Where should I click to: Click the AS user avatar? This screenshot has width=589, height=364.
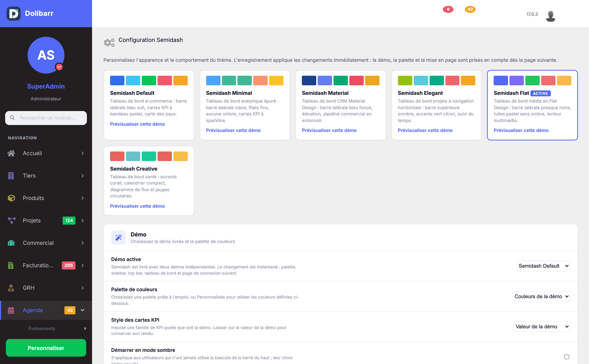click(46, 55)
